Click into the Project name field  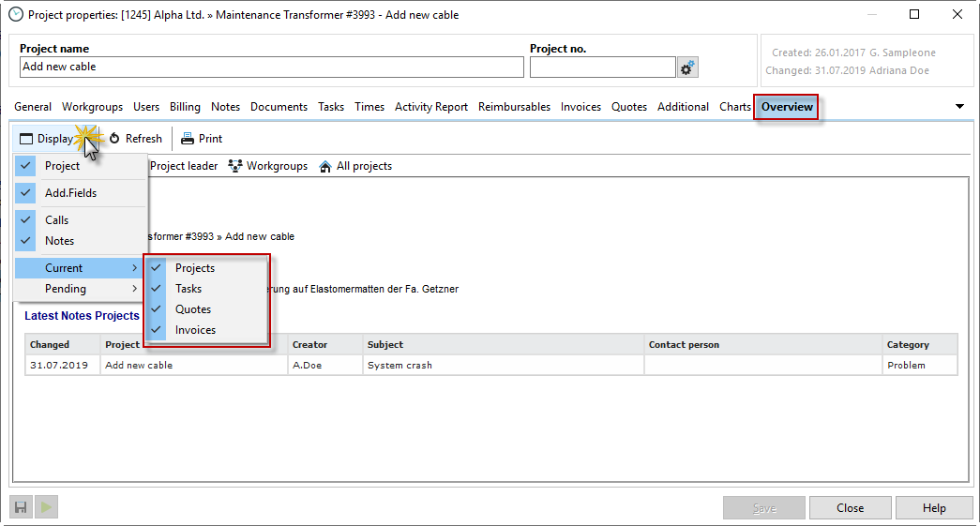coord(271,68)
